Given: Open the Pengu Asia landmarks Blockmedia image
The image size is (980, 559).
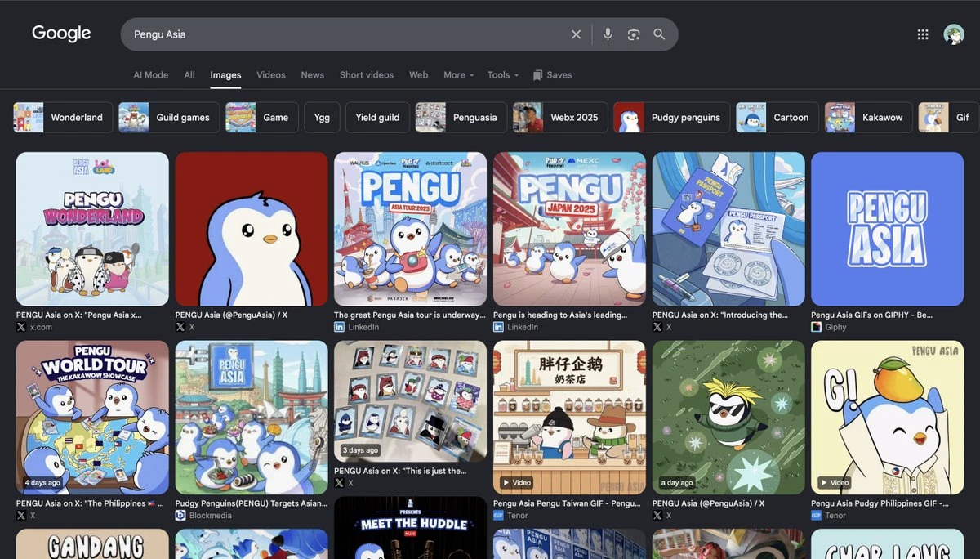Looking at the screenshot, I should 252,418.
